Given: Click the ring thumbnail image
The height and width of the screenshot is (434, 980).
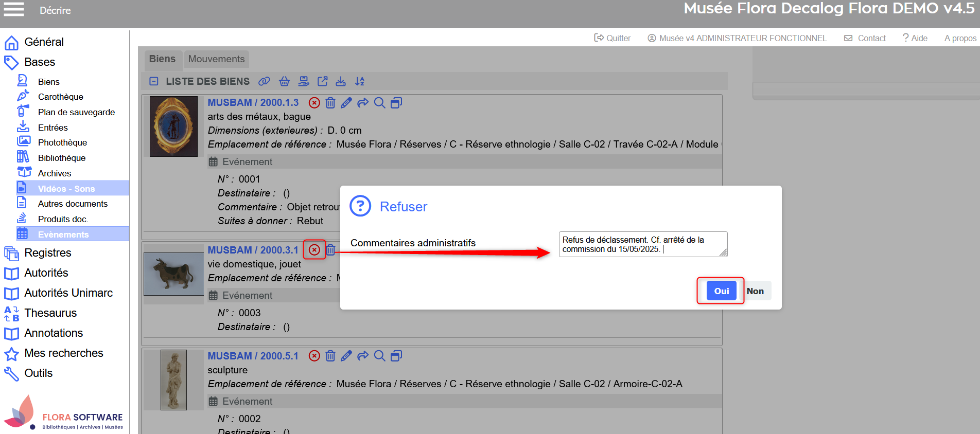Looking at the screenshot, I should pos(173,126).
